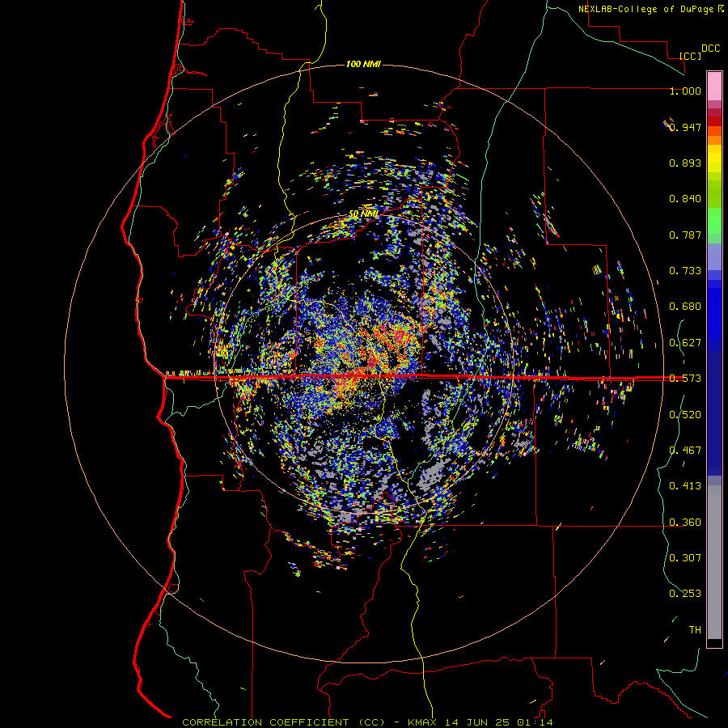Select the 0.840 scale value
728x728 pixels.
click(x=685, y=199)
